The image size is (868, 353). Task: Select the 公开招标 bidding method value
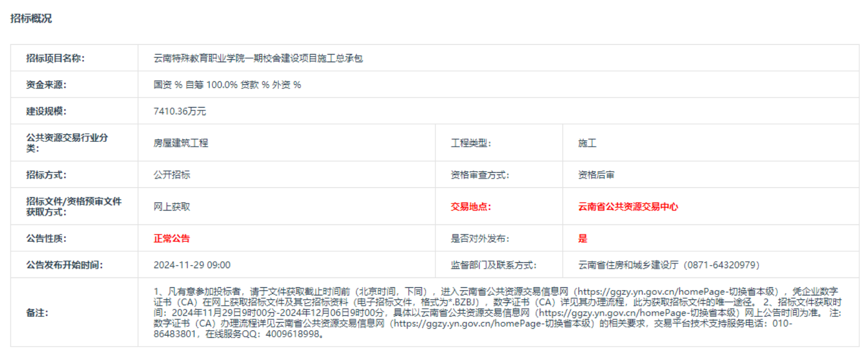[x=172, y=175]
